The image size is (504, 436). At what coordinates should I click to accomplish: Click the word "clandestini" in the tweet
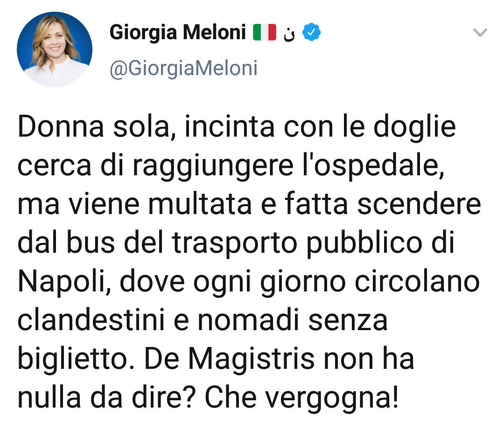[x=91, y=320]
